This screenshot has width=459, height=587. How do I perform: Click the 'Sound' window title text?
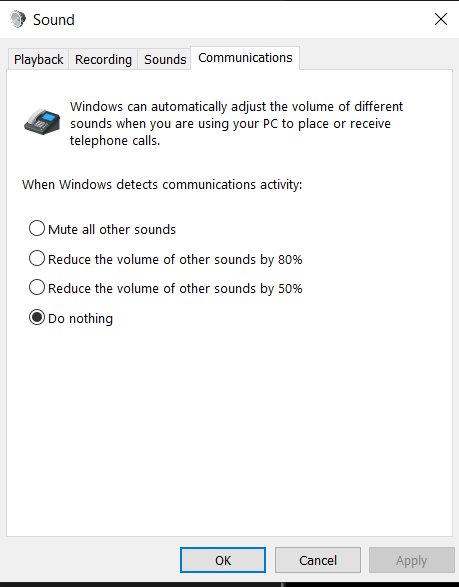tap(54, 20)
